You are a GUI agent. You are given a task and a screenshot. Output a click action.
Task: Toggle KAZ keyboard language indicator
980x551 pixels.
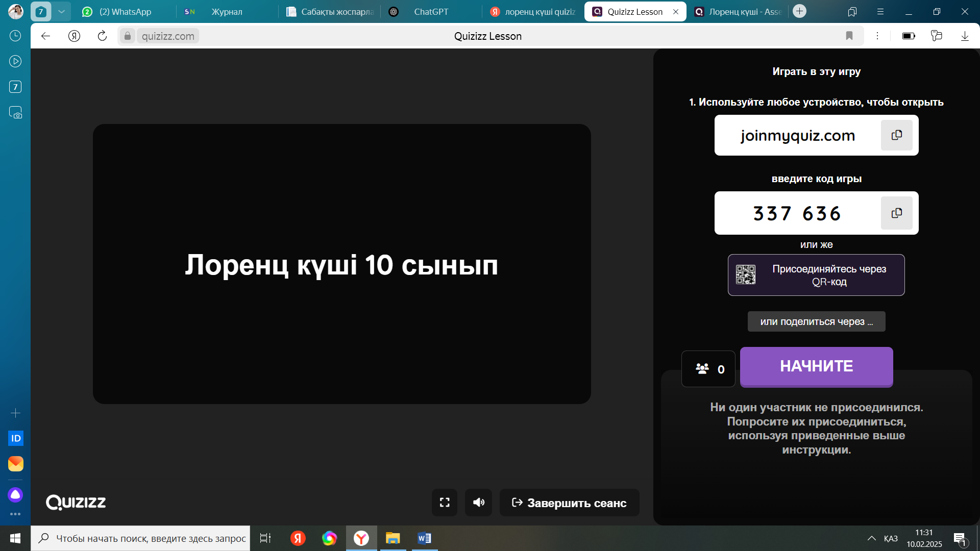tap(891, 538)
